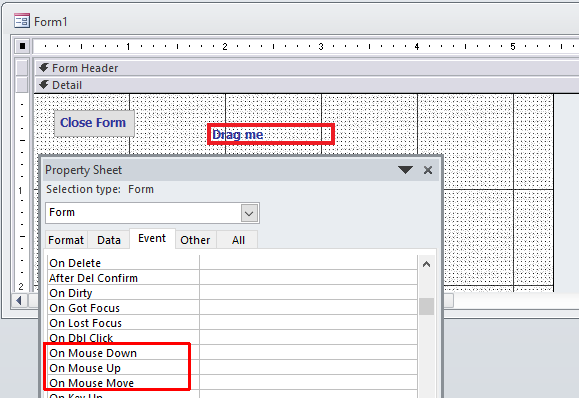Click the On Lost Focus value field
The image size is (579, 398).
(308, 323)
